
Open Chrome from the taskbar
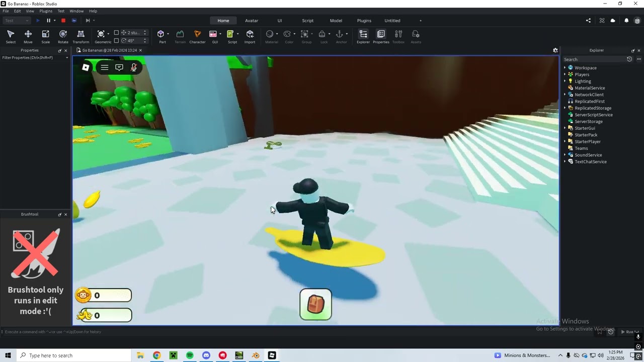click(157, 355)
